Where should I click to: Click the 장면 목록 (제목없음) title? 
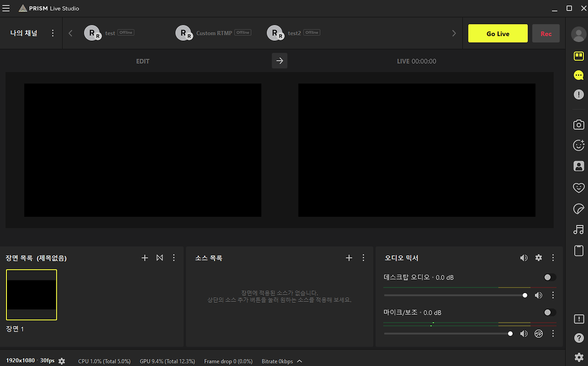tap(36, 258)
